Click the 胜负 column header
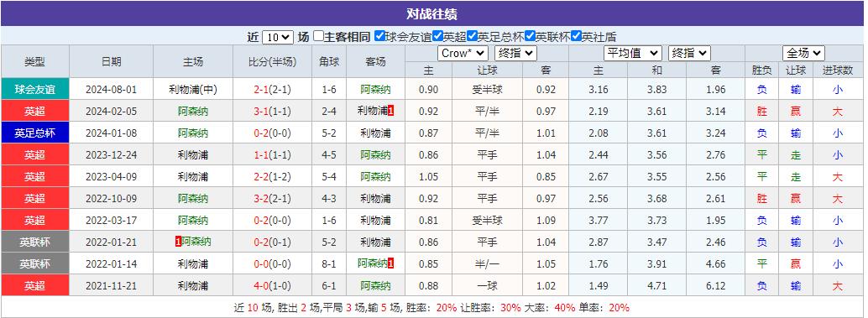This screenshot has width=868, height=318. pyautogui.click(x=762, y=70)
